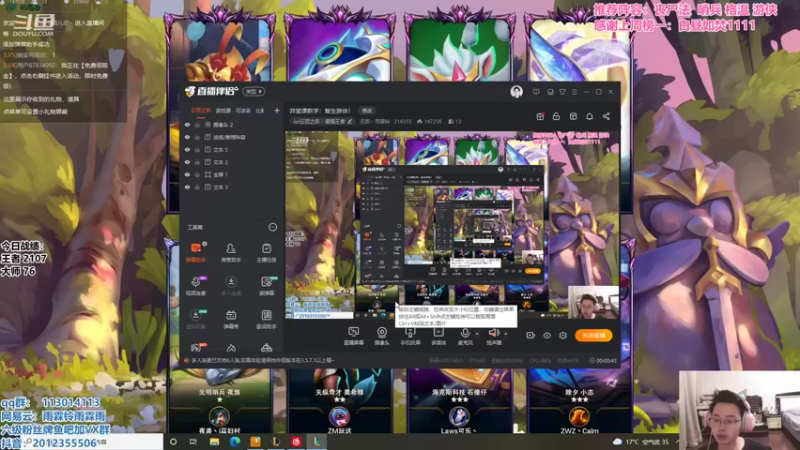The width and height of the screenshot is (800, 450).
Task: Lock the 摄像头 2 source
Action: [x=197, y=124]
